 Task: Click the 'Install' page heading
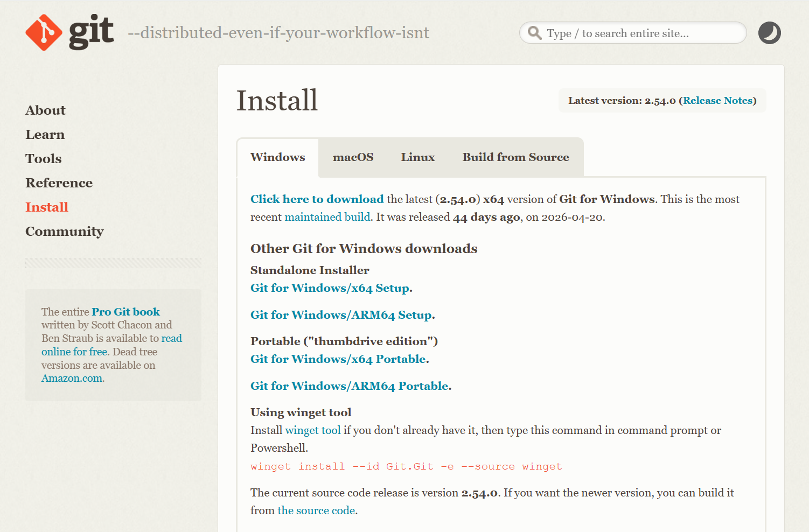click(x=277, y=101)
